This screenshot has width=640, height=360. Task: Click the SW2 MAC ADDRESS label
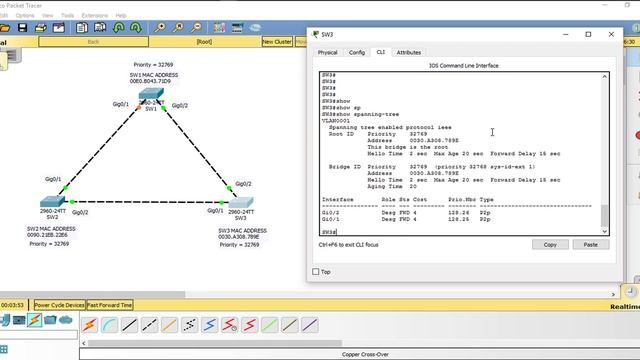point(51,229)
